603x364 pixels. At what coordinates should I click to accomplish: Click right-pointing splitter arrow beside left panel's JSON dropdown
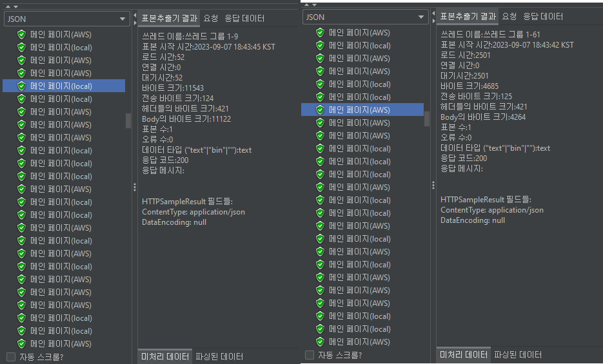coord(135,23)
